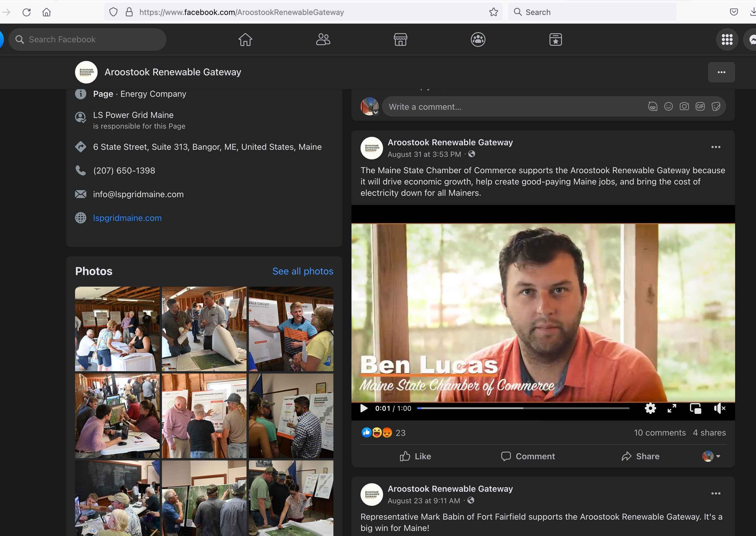Switch profile for interacting with post
This screenshot has height=536, width=756.
click(711, 456)
